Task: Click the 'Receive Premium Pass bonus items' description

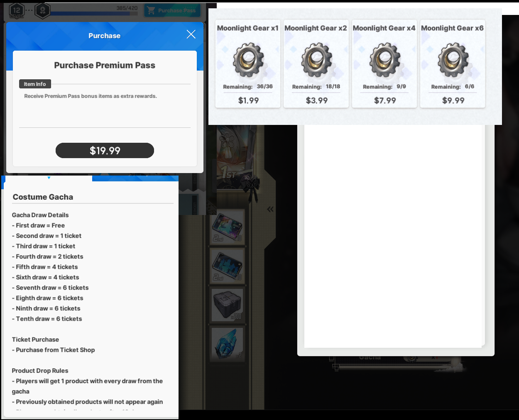Action: (x=91, y=96)
